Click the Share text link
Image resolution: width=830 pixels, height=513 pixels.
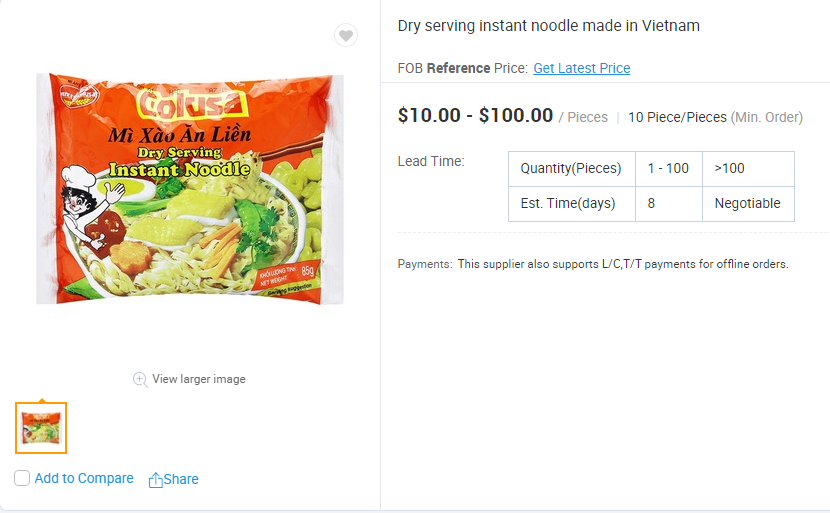181,479
